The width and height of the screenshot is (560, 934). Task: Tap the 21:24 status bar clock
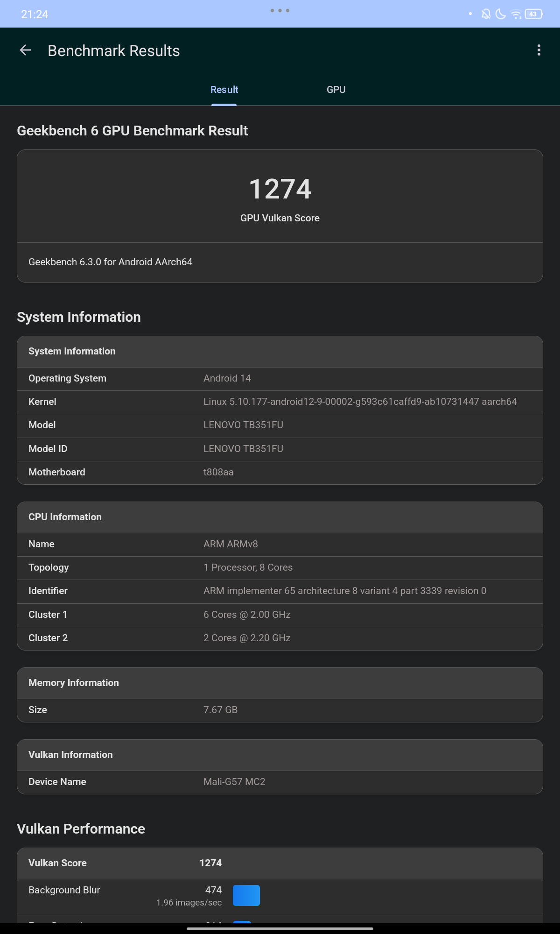click(x=35, y=14)
